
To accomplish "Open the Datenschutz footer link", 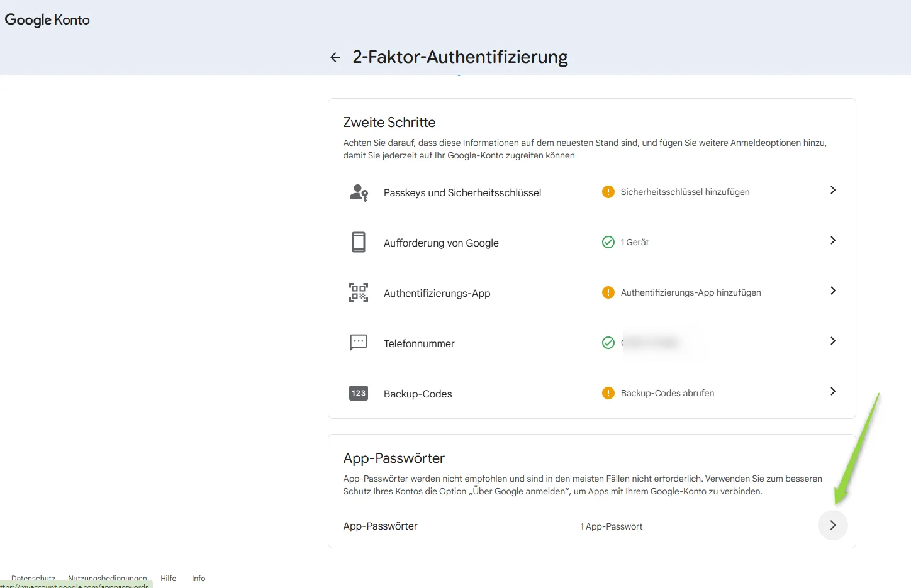I will click(33, 578).
